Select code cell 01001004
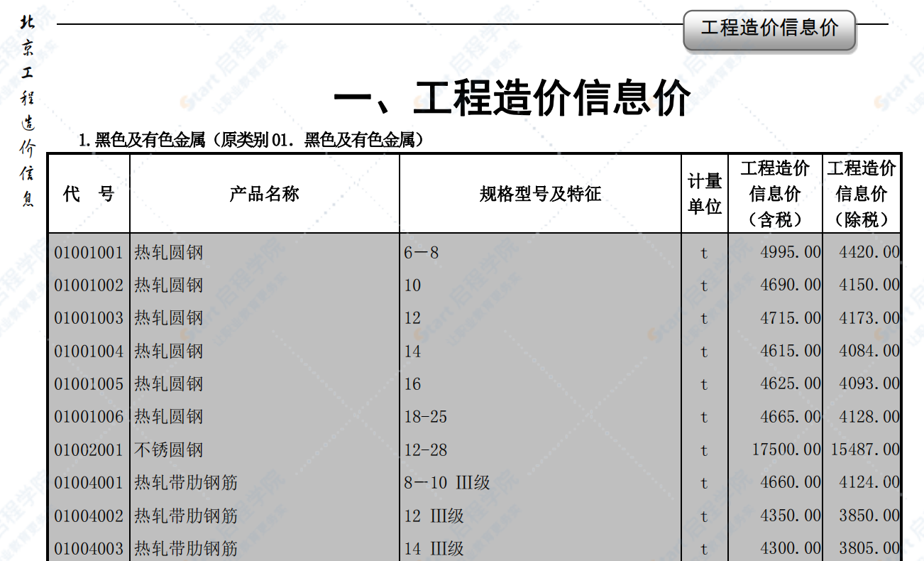 pos(89,351)
